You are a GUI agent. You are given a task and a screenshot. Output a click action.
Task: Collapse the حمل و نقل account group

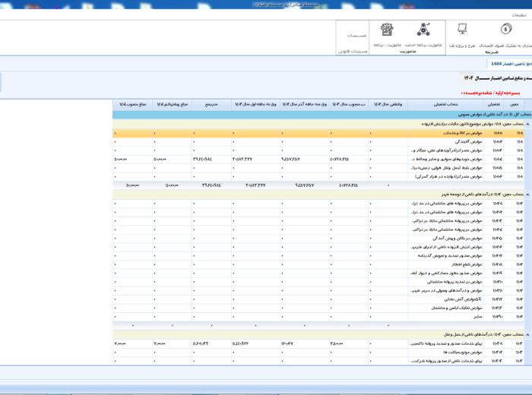(526, 334)
